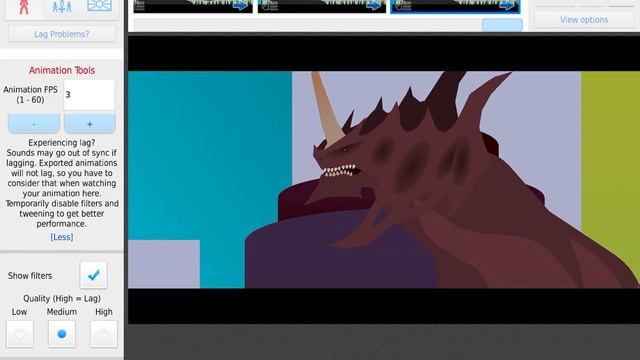Collapse lag help with [Less] link

(62, 237)
